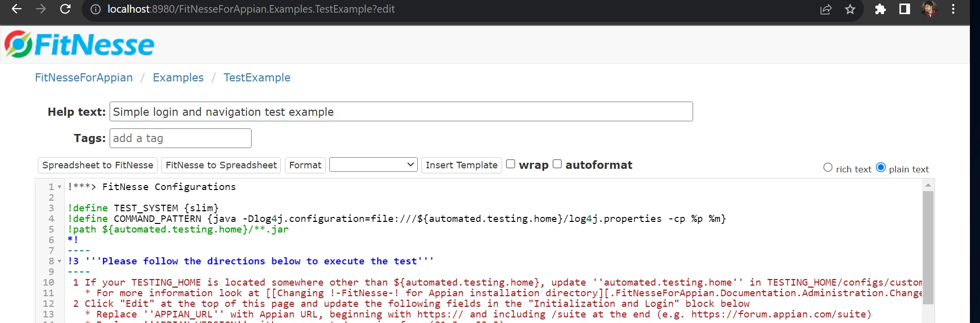
Task: Open the user profile avatar
Action: 929,9
